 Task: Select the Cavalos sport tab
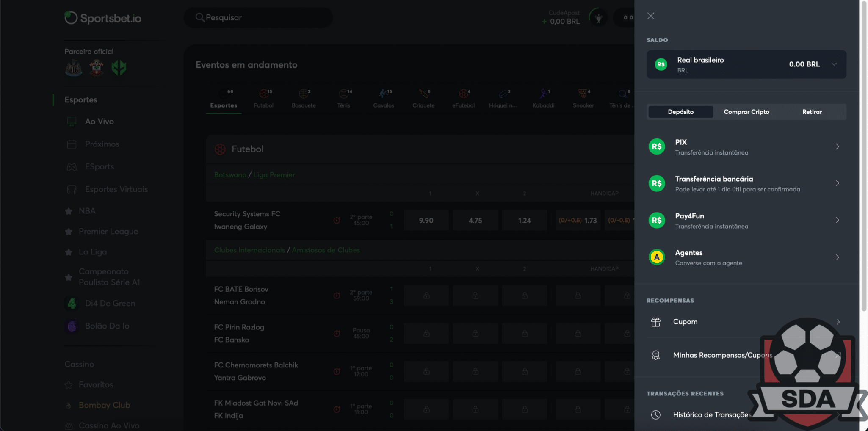[x=384, y=99]
